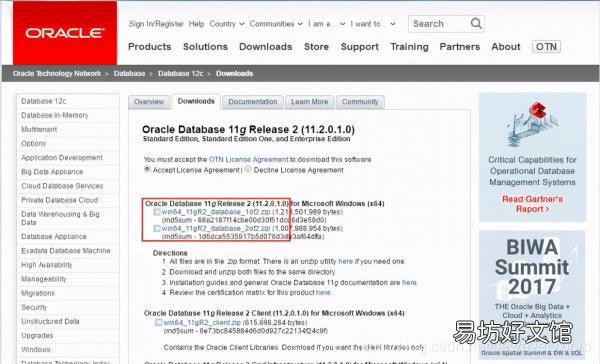Open Data Warehousing & Big Data sidebar item
Viewport: 600px width, 364px height.
(60, 218)
